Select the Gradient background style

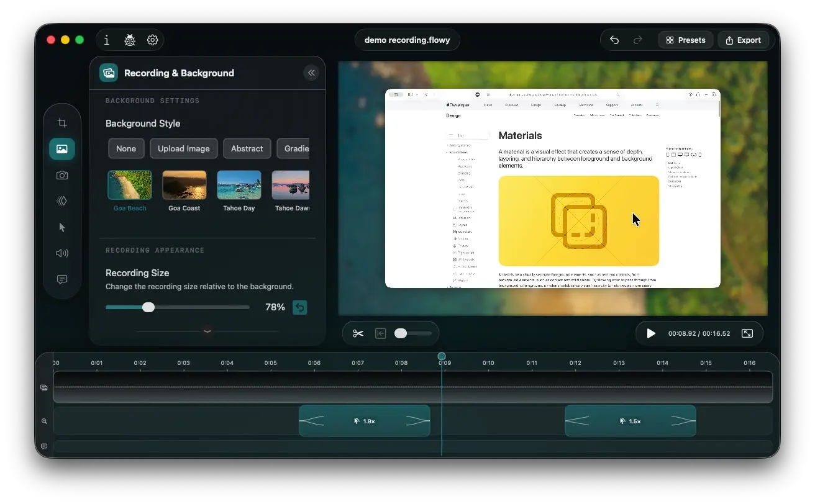pyautogui.click(x=293, y=148)
